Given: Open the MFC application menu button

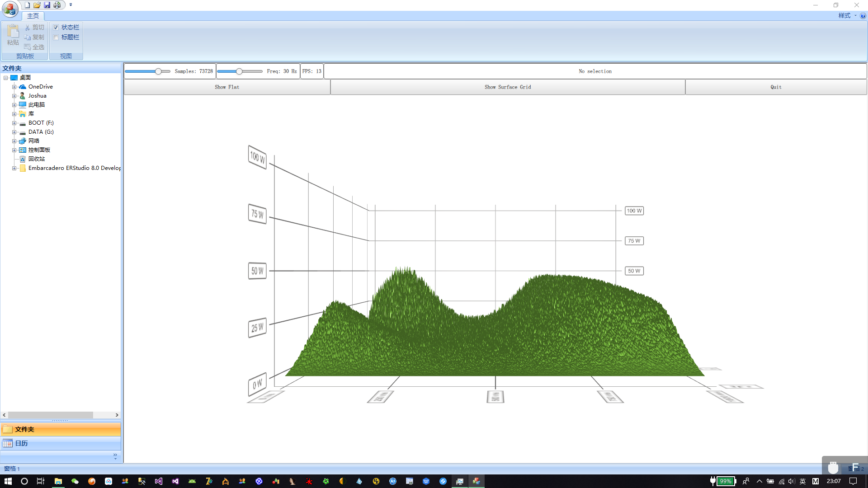Looking at the screenshot, I should pyautogui.click(x=10, y=9).
